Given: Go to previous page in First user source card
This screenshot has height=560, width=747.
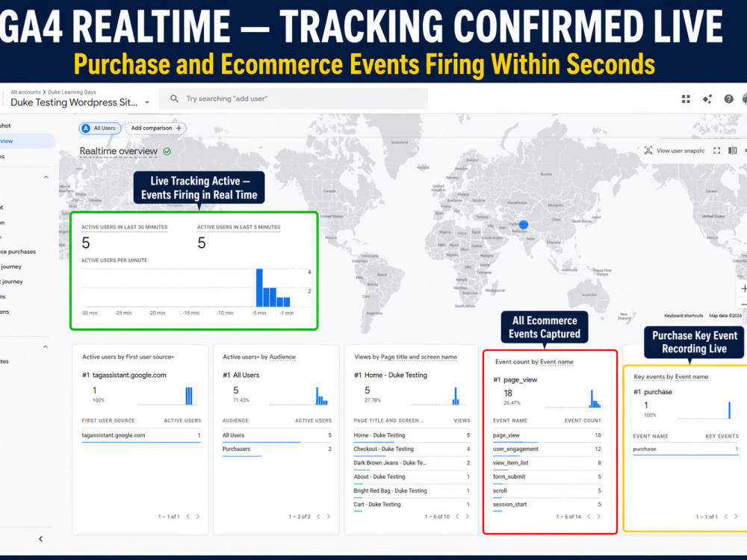Looking at the screenshot, I should 187,516.
